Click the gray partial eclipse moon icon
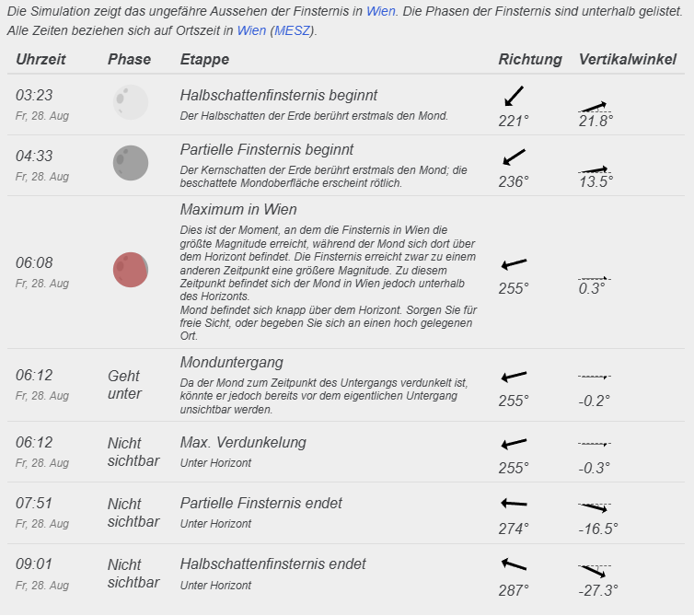 pos(131,163)
